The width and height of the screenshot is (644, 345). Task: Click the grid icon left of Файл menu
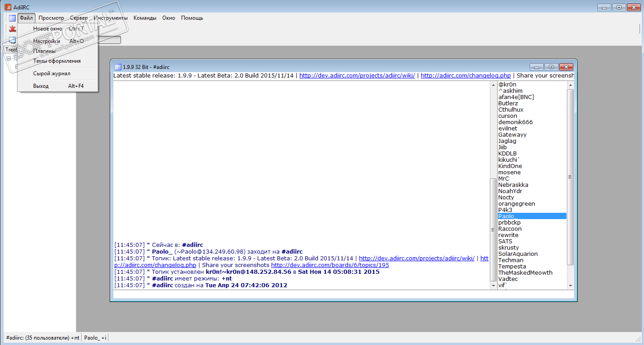tap(12, 18)
